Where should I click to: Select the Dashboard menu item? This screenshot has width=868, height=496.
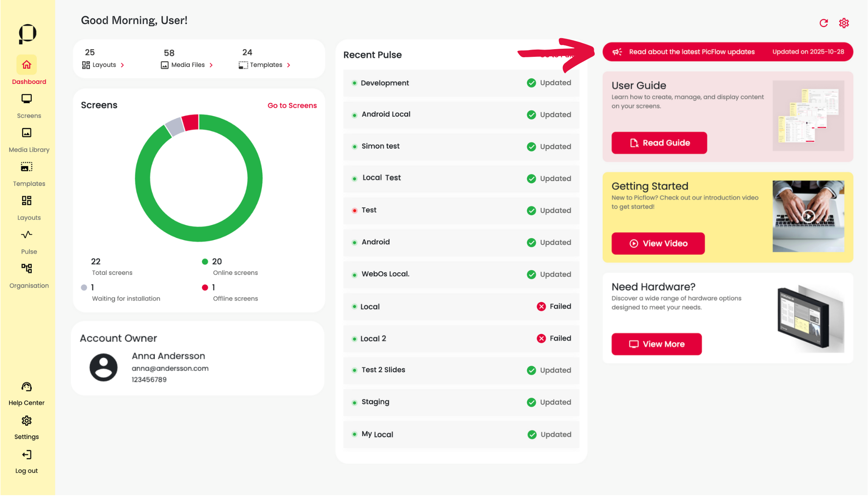point(27,65)
